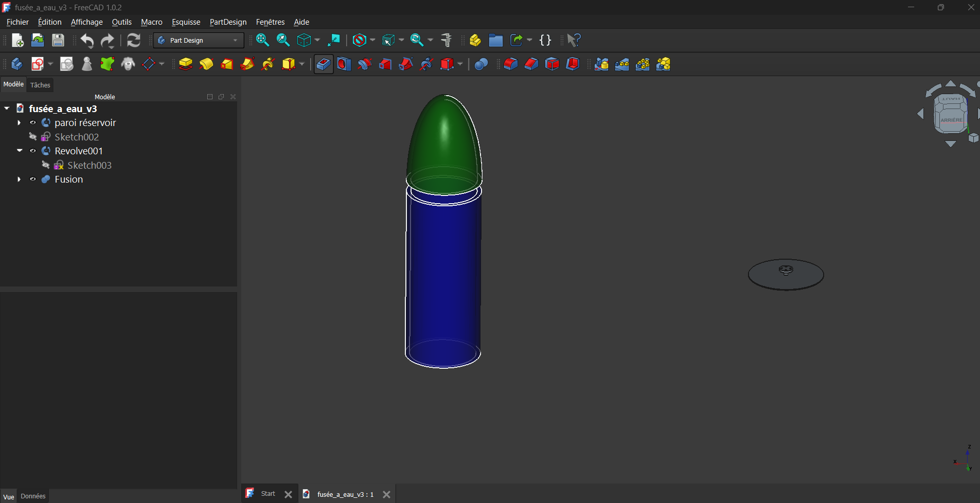980x503 pixels.
Task: Close the fusée_a_eau_v3 document tab
Action: (386, 494)
